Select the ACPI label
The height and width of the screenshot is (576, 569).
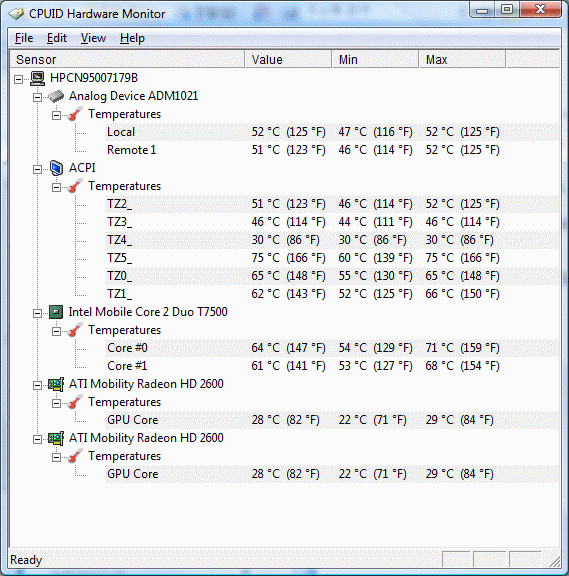point(82,168)
